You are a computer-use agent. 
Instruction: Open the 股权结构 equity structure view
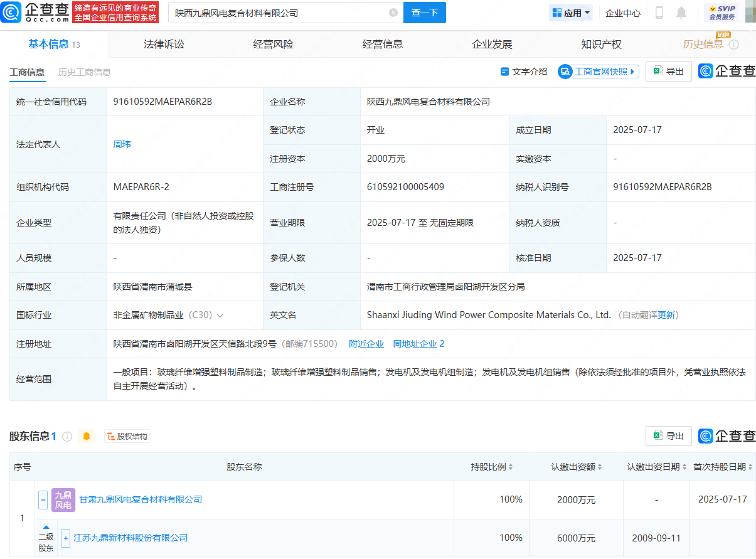(x=127, y=436)
